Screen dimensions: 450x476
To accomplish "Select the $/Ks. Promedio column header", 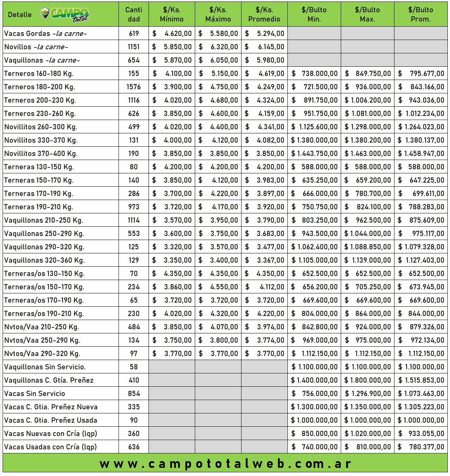I will coord(264,14).
